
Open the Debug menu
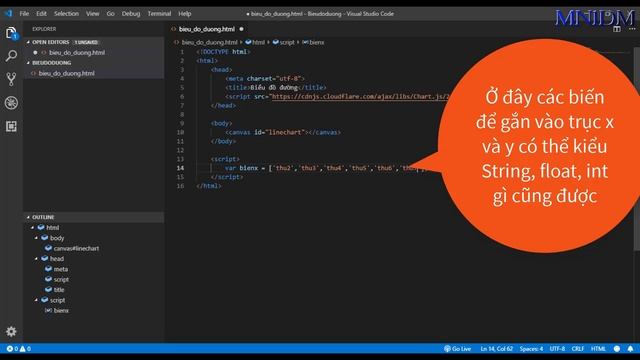coord(131,13)
